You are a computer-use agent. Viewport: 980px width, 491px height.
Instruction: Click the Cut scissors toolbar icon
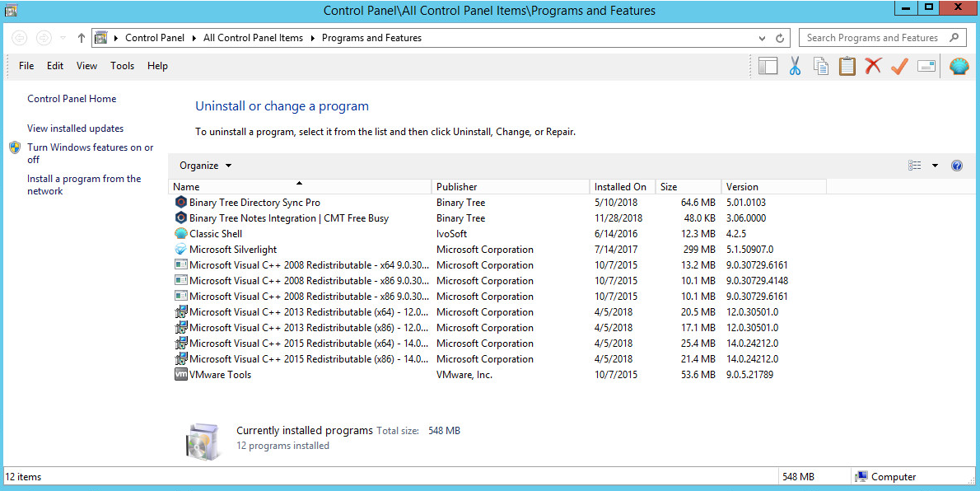[x=795, y=67]
